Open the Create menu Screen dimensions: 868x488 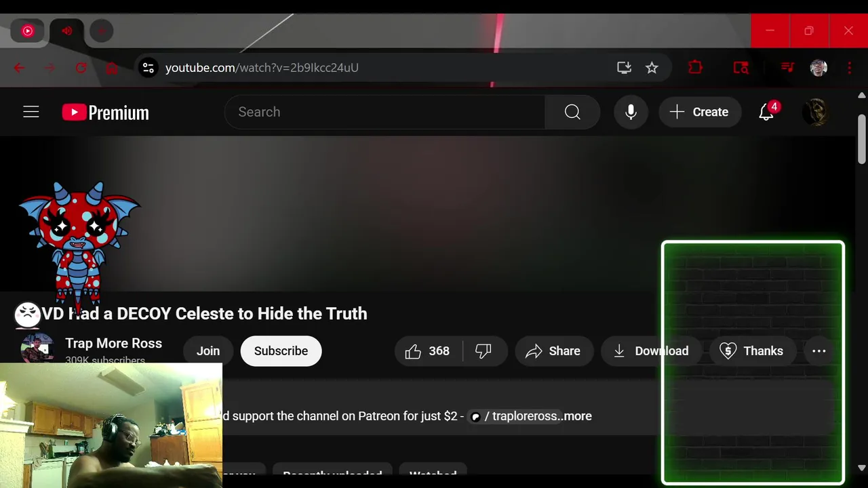700,112
